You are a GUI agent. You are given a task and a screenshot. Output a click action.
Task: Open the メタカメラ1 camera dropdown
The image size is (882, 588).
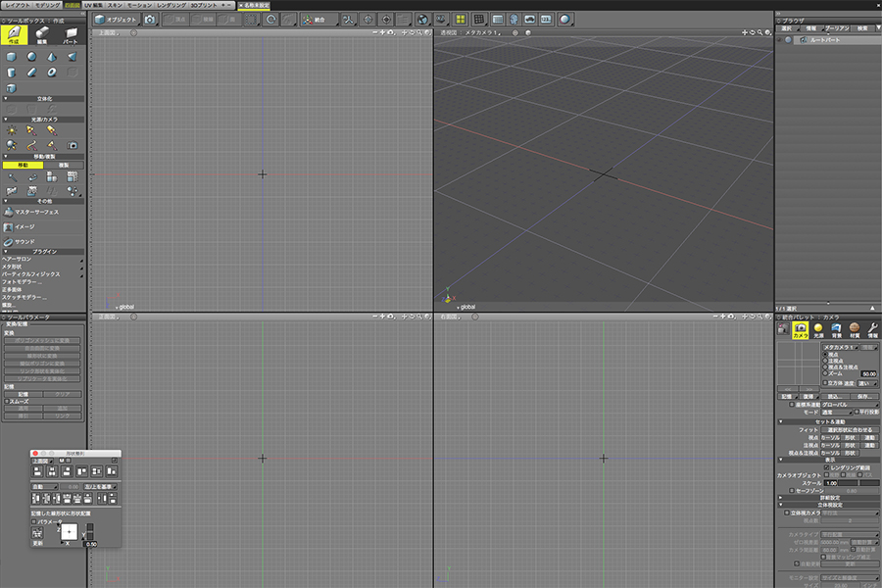(x=841, y=347)
